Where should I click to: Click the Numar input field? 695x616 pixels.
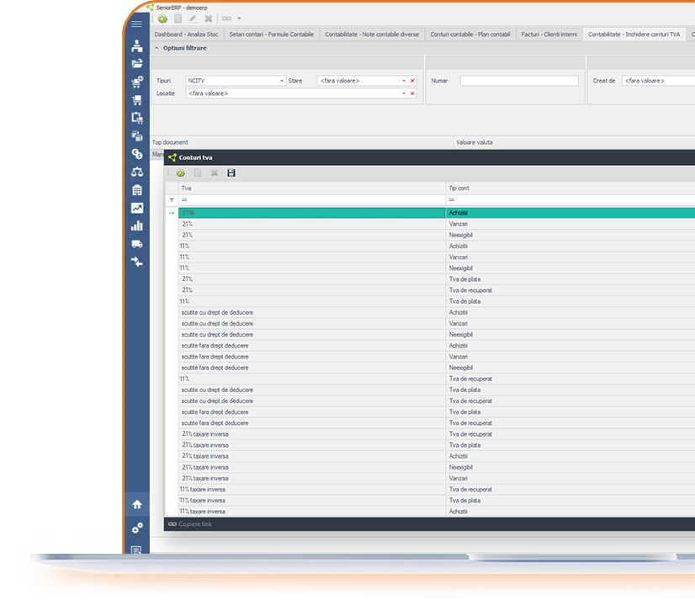pyautogui.click(x=519, y=81)
